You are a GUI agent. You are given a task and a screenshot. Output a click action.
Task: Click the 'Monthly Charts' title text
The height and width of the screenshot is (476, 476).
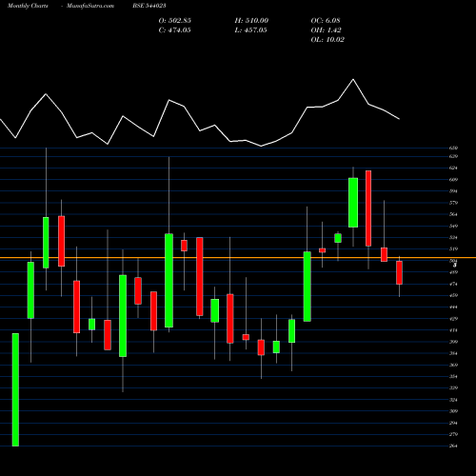pos(28,6)
